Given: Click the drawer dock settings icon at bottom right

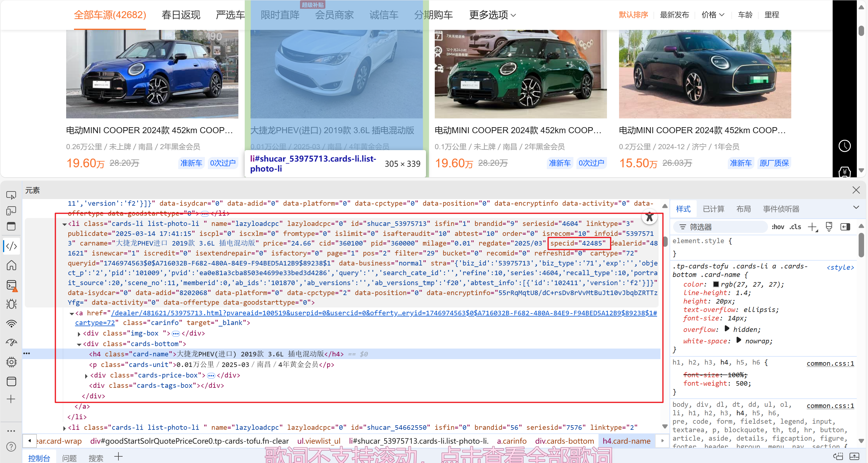Looking at the screenshot, I should pos(838,456).
